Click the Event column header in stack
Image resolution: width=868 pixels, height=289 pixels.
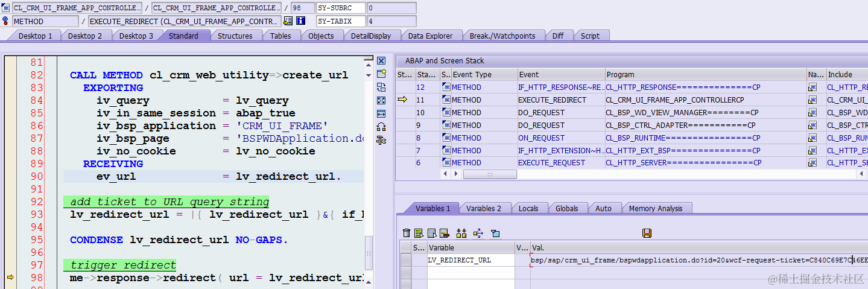pos(561,75)
